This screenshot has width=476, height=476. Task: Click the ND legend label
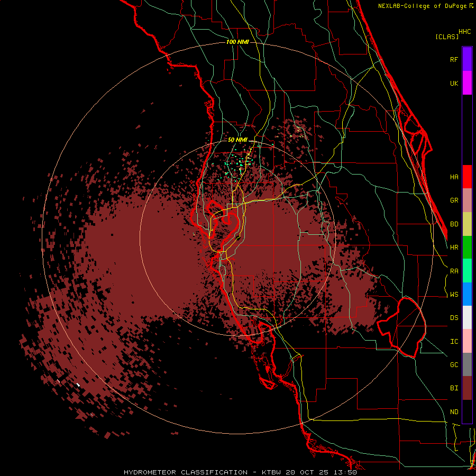click(454, 412)
